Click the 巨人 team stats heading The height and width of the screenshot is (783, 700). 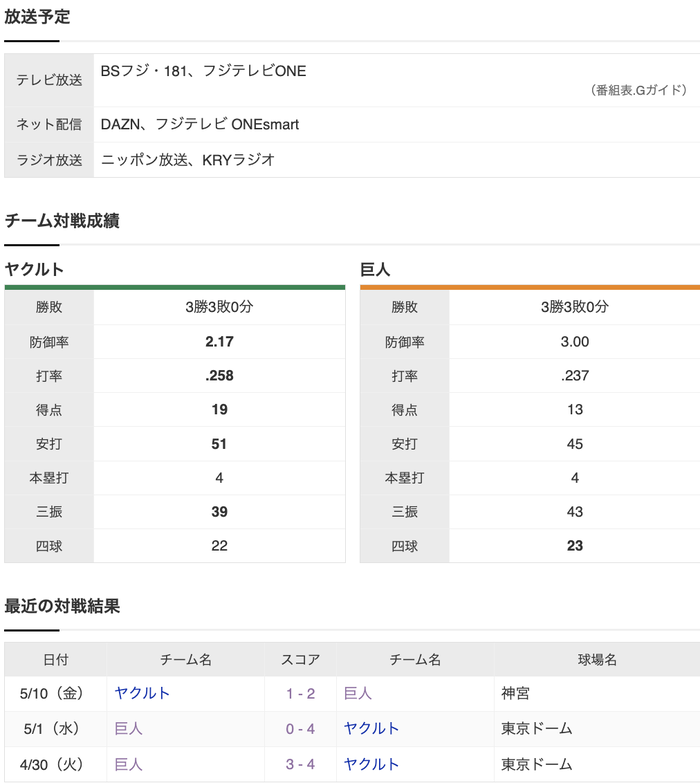tap(375, 270)
